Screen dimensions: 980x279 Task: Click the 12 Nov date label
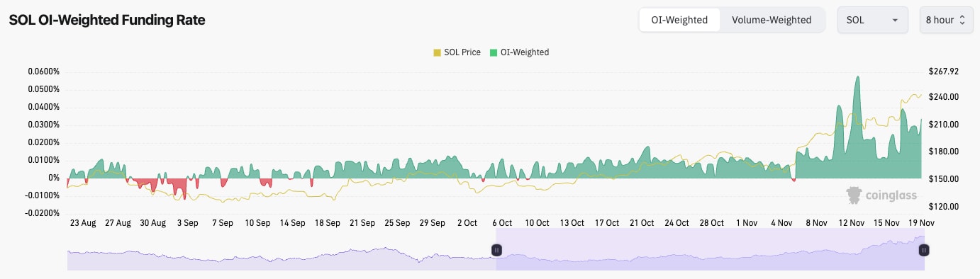[x=851, y=222]
